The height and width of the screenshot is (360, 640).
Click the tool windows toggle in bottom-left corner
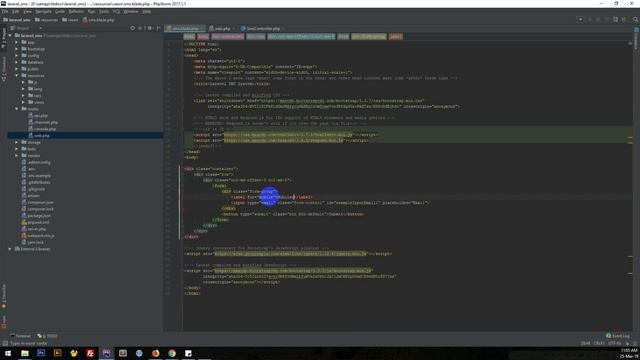pyautogui.click(x=5, y=343)
